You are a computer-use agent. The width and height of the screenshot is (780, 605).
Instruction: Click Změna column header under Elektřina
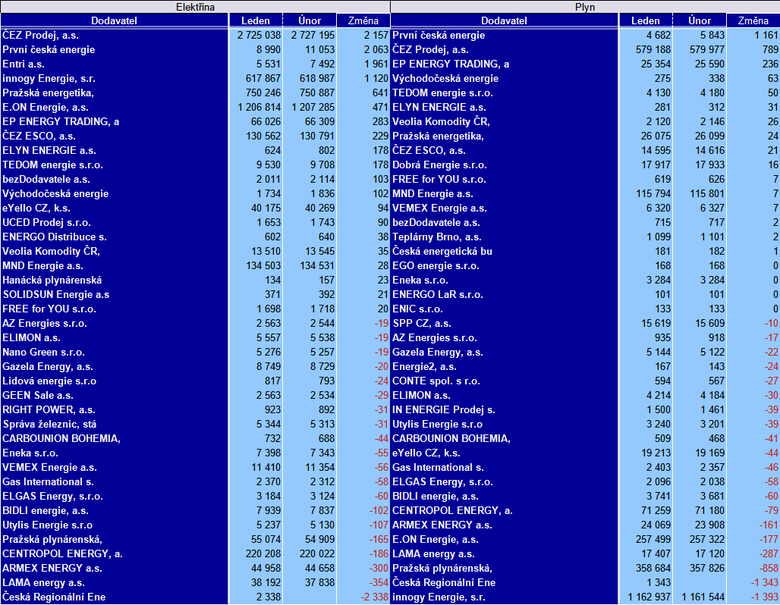tap(363, 20)
